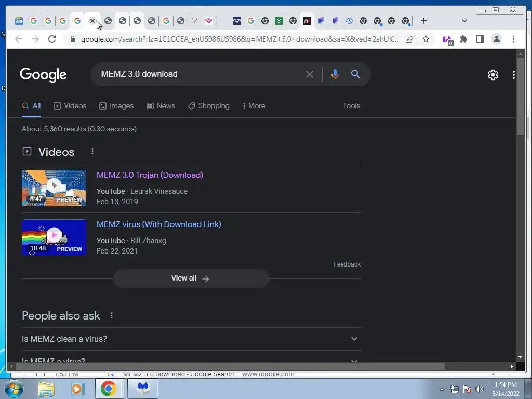The image size is (532, 399).
Task: Click the horizontal scrollbar right arrow
Action: click(x=512, y=366)
